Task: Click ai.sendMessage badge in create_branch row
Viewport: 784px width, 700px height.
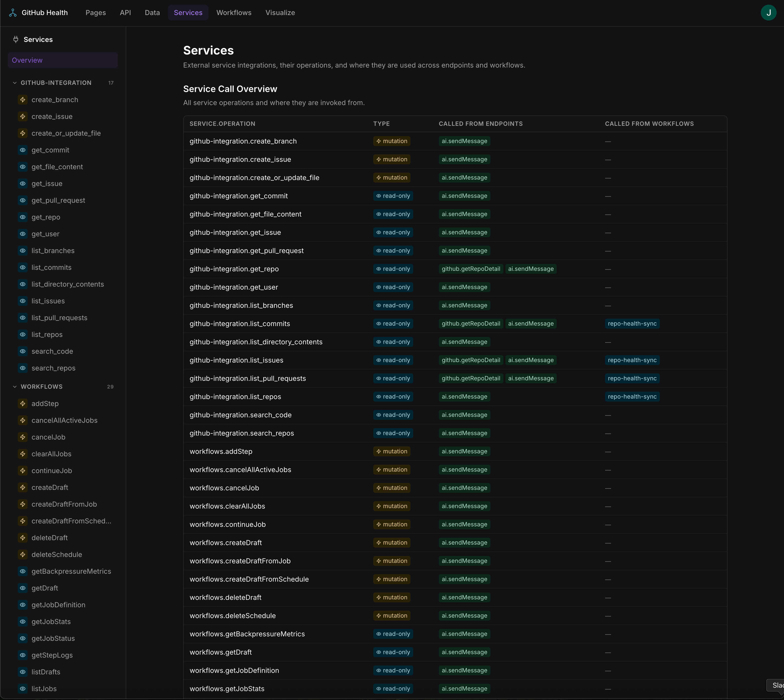Action: pyautogui.click(x=464, y=141)
